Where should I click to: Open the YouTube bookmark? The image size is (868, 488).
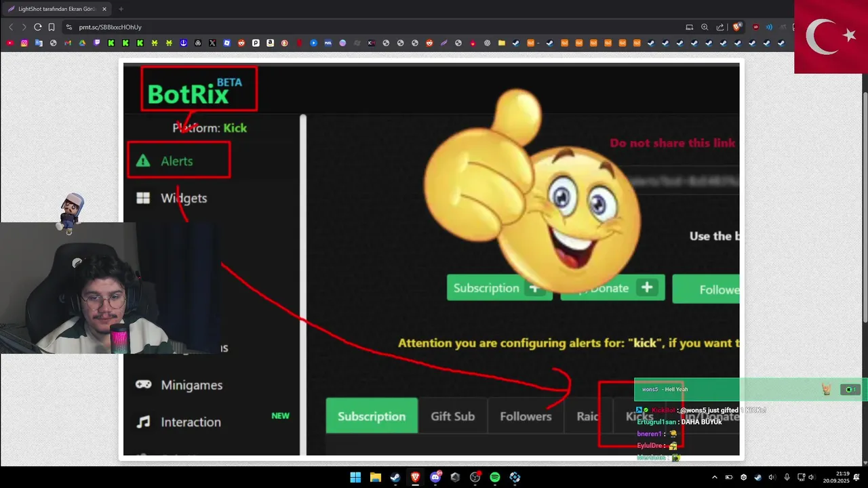pos(10,43)
